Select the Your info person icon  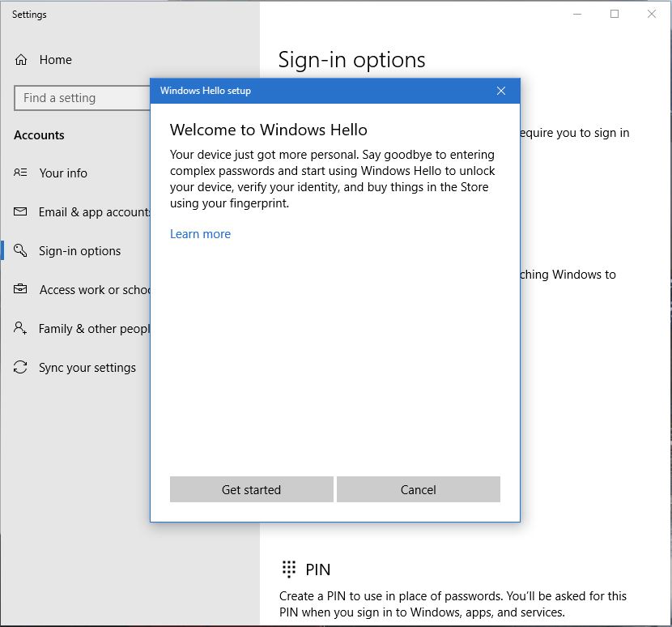[x=19, y=173]
